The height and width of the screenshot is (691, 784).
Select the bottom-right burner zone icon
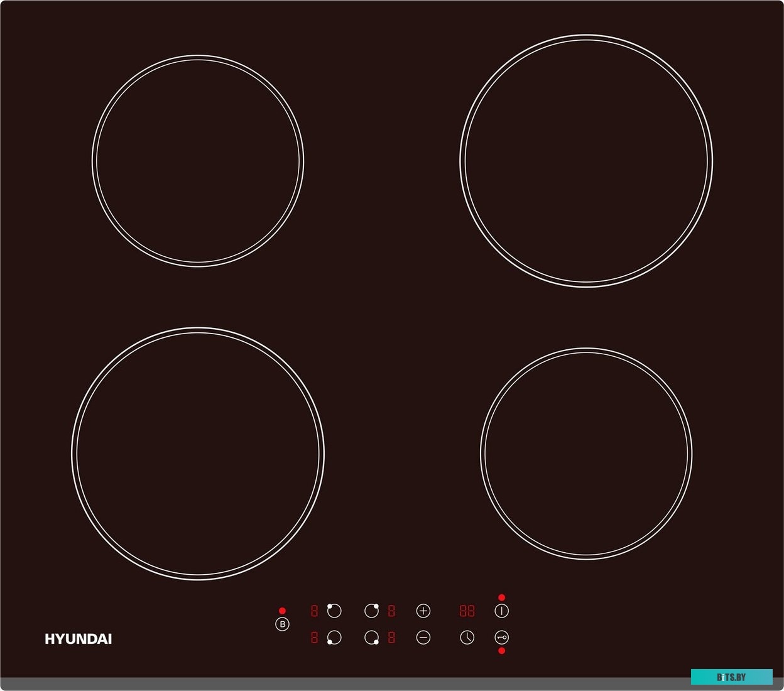[x=372, y=638]
